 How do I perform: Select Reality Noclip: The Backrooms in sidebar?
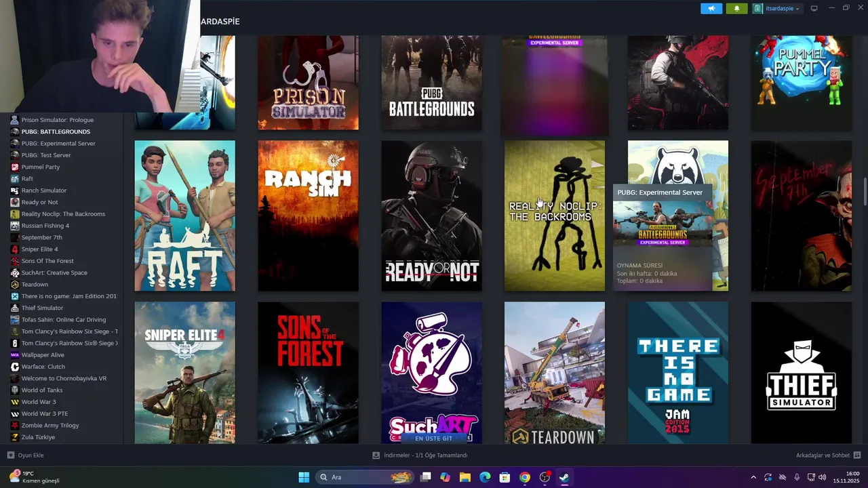pyautogui.click(x=63, y=213)
